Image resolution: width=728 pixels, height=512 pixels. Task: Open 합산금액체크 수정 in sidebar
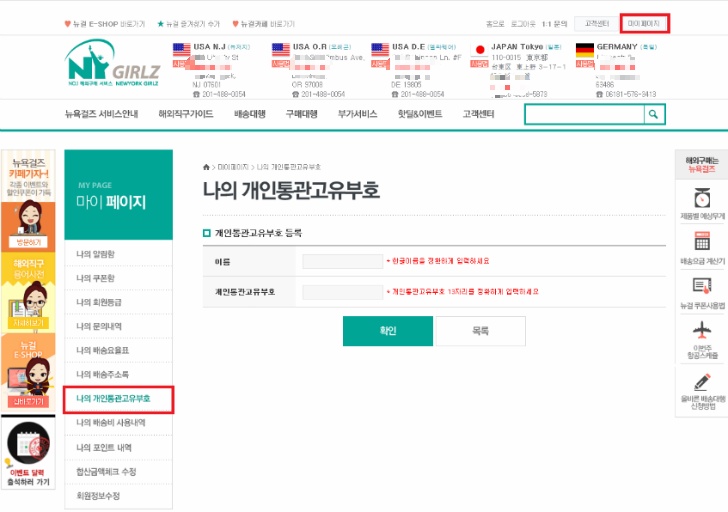tap(118, 472)
